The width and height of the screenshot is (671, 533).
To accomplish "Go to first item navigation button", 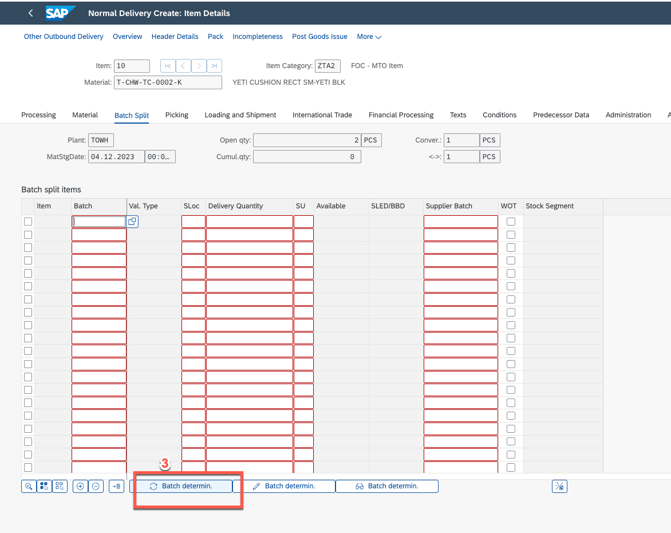I will (x=168, y=66).
